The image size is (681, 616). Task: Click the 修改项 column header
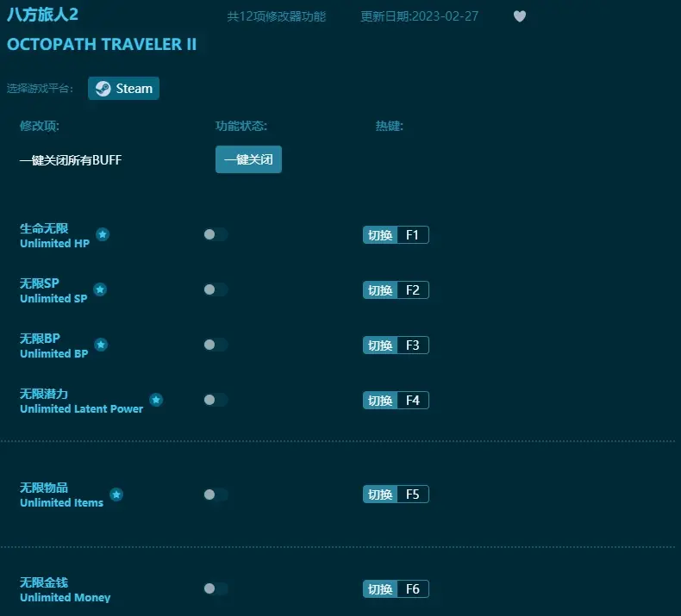(x=39, y=126)
